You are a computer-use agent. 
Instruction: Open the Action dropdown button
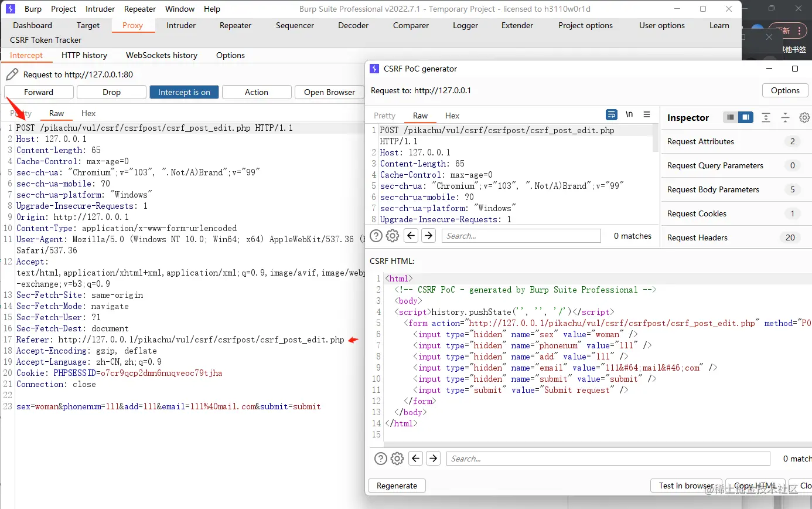coord(257,92)
